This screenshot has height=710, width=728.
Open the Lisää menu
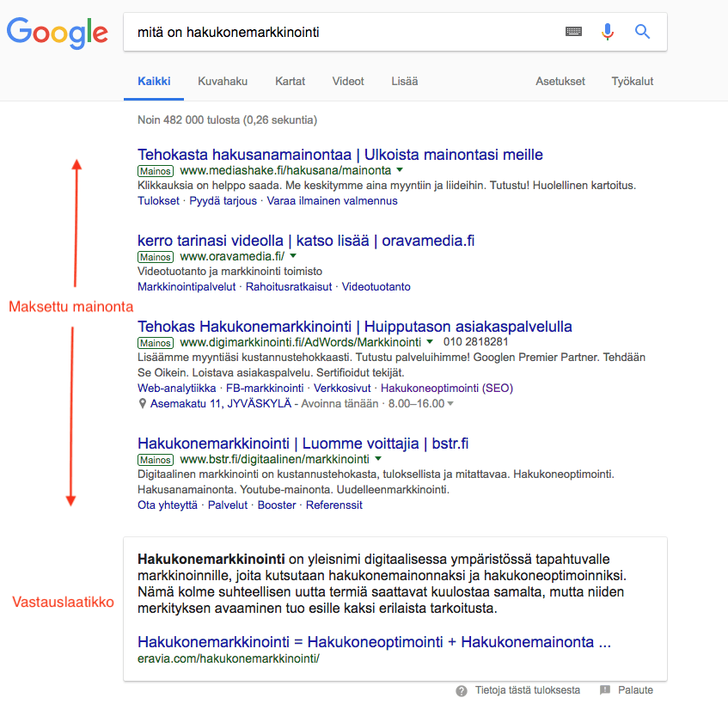404,82
